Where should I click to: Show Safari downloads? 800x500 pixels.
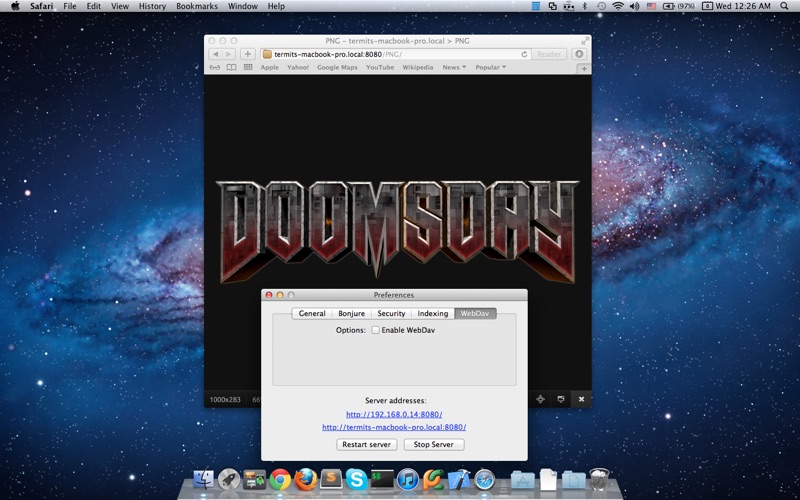pos(579,54)
